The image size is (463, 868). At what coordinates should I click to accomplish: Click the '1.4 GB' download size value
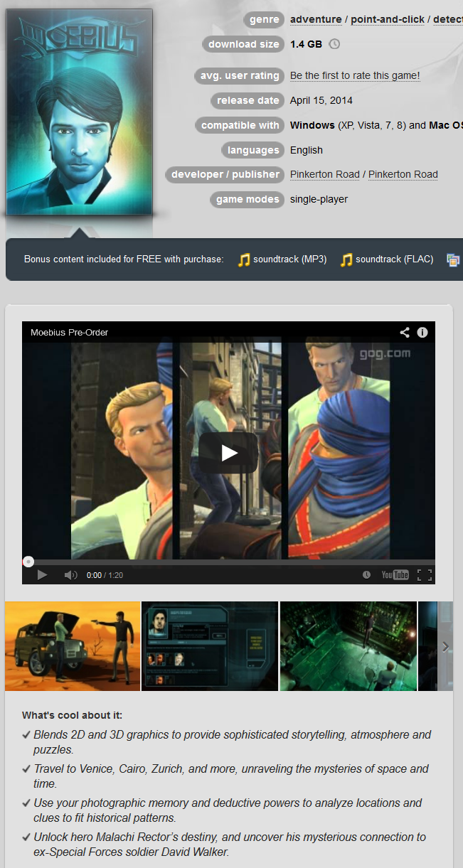point(306,44)
